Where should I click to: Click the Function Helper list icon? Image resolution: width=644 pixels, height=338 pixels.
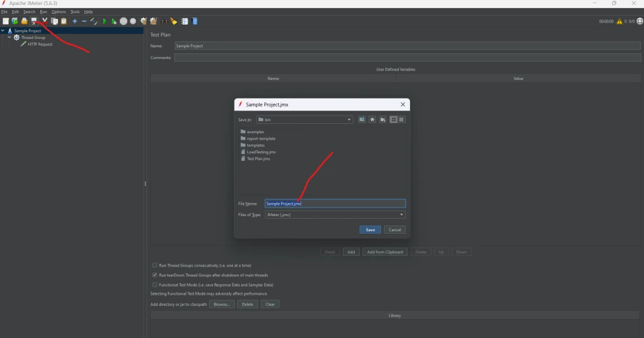[x=185, y=21]
